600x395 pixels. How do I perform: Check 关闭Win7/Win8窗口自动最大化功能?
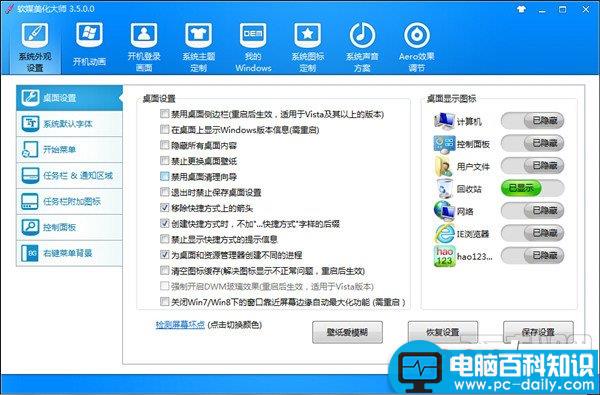click(x=165, y=302)
